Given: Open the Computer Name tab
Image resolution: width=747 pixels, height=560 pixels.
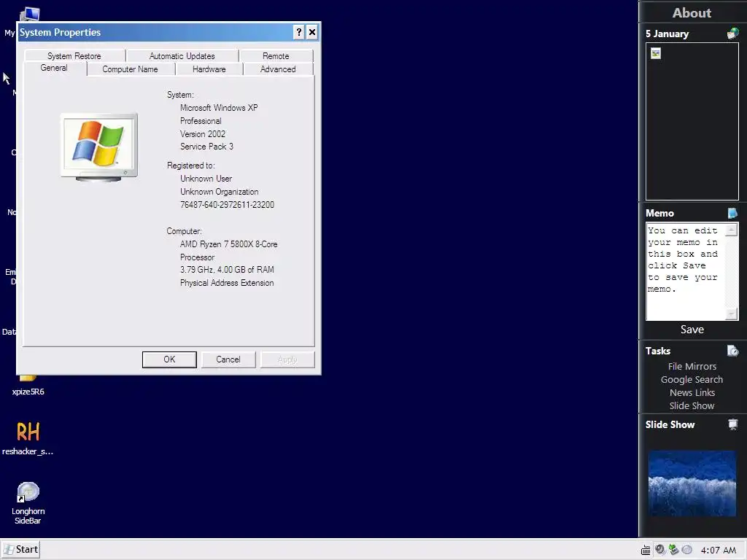Looking at the screenshot, I should pyautogui.click(x=130, y=69).
